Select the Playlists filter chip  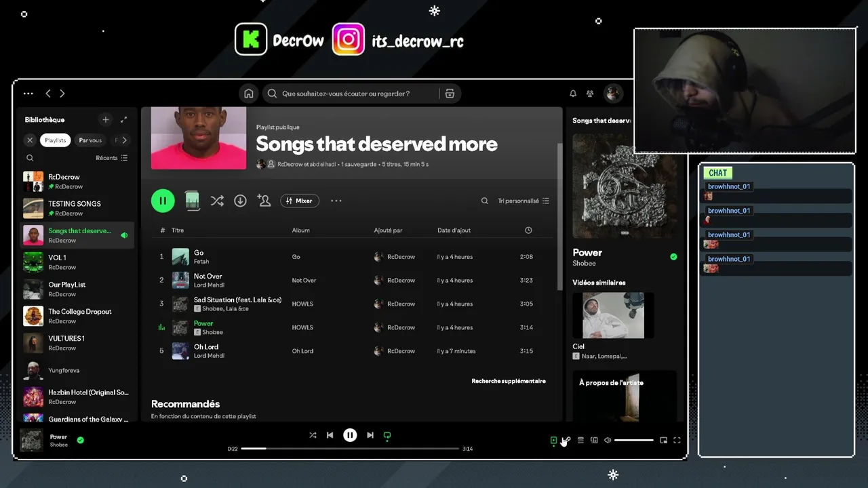(x=56, y=140)
